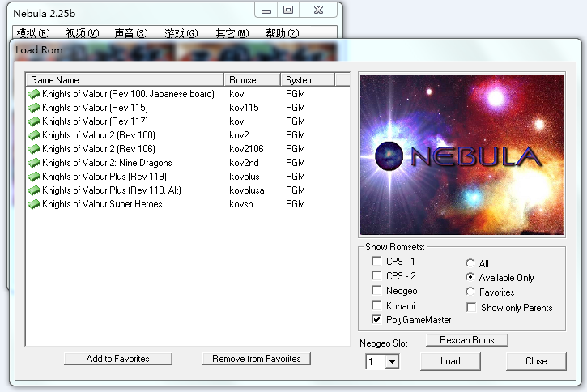This screenshot has width=587, height=392.
Task: Uncheck the PolyGameMaster checkbox
Action: (x=376, y=319)
